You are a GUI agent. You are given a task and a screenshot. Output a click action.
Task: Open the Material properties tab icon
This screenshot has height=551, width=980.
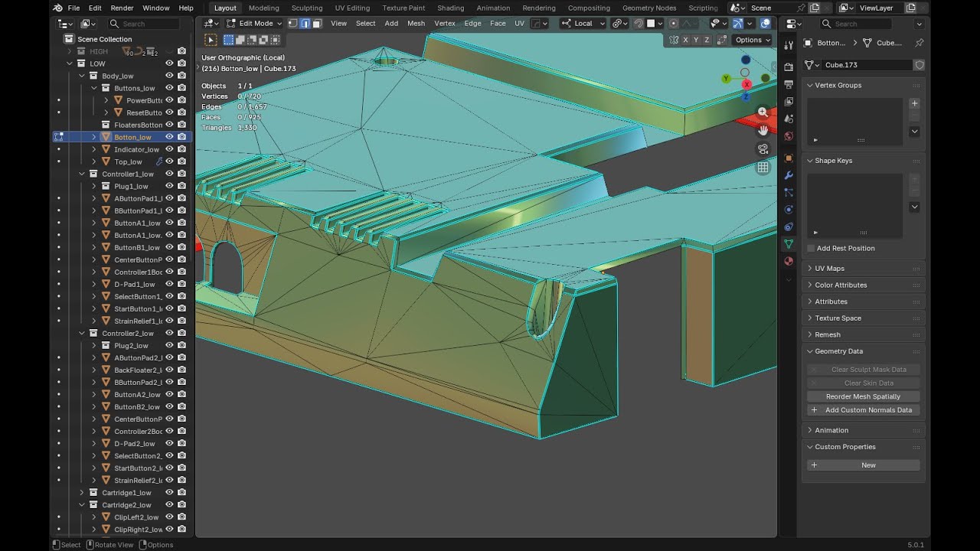coord(789,261)
